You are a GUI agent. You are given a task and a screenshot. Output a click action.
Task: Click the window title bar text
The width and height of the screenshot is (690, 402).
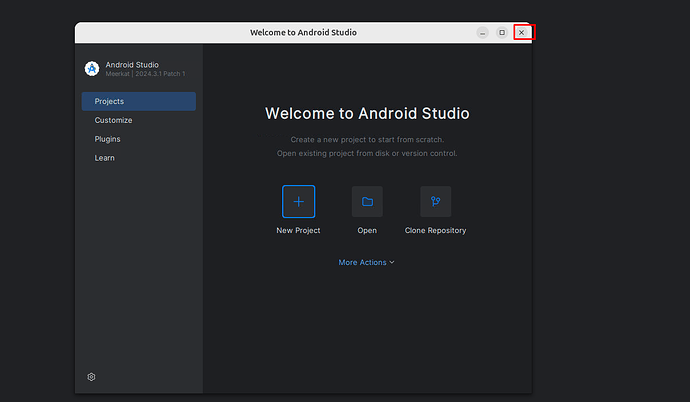point(303,33)
